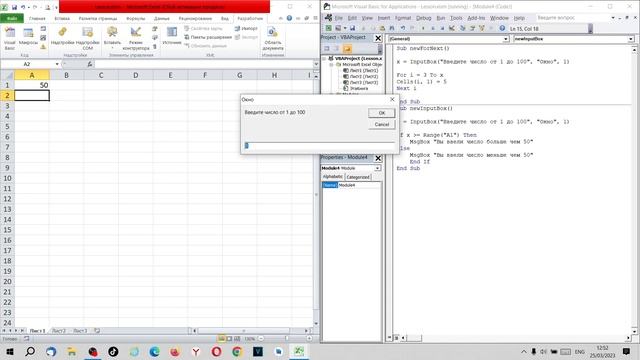Click the insert new sheet tab icon
This screenshot has height=360, width=640.
coord(97,331)
